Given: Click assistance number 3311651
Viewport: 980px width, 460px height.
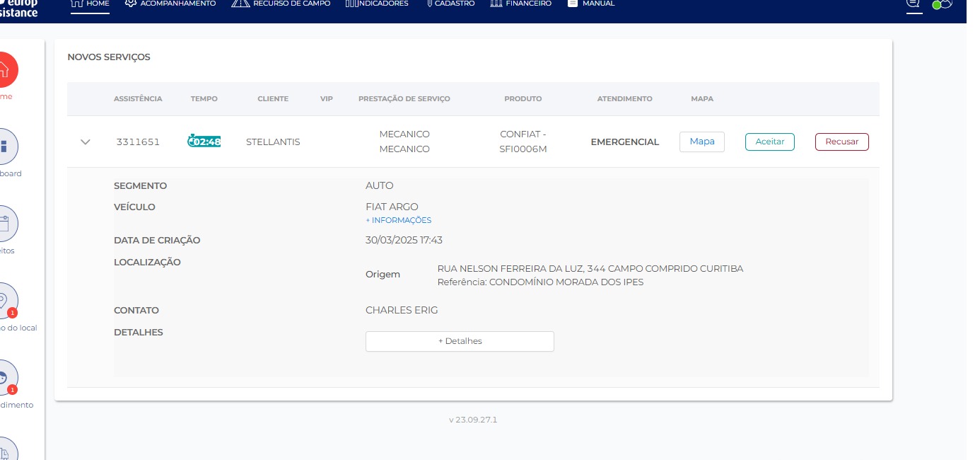Looking at the screenshot, I should pyautogui.click(x=138, y=142).
